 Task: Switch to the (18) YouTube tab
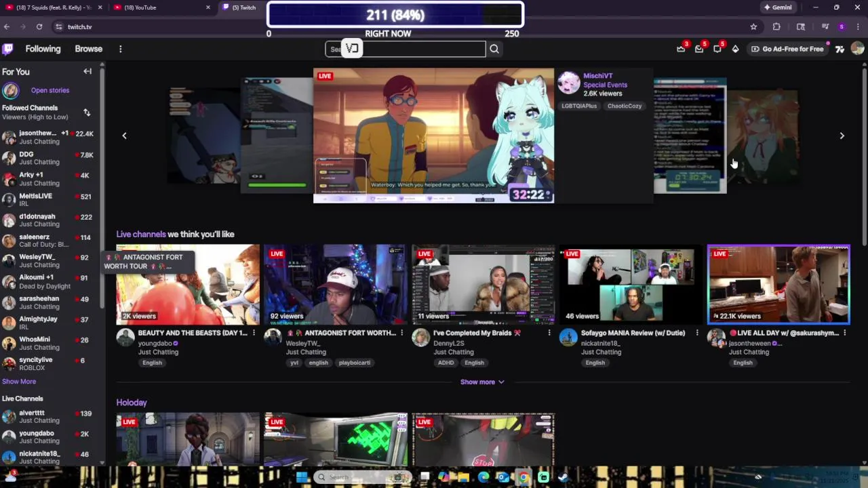163,7
